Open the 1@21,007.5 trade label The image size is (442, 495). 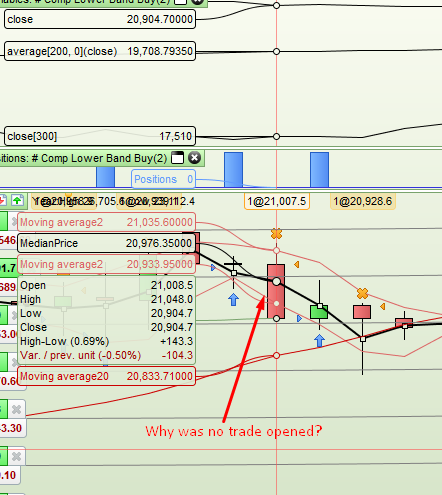(x=277, y=201)
